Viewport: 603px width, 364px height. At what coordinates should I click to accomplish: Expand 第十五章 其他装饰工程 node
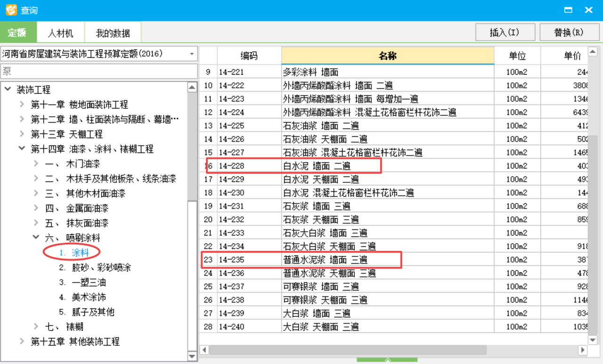click(x=22, y=341)
